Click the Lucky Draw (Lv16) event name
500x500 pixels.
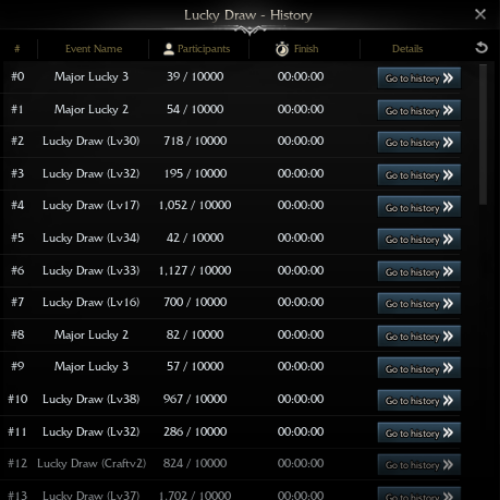(91, 302)
